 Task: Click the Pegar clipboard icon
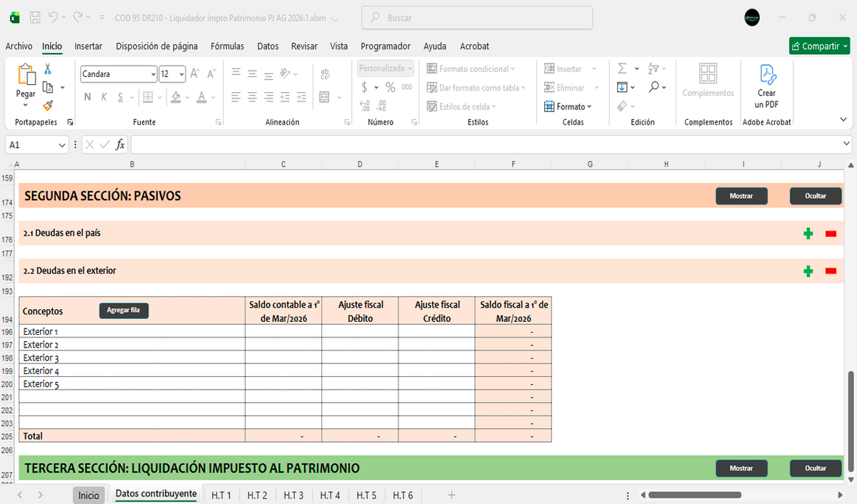[x=26, y=74]
